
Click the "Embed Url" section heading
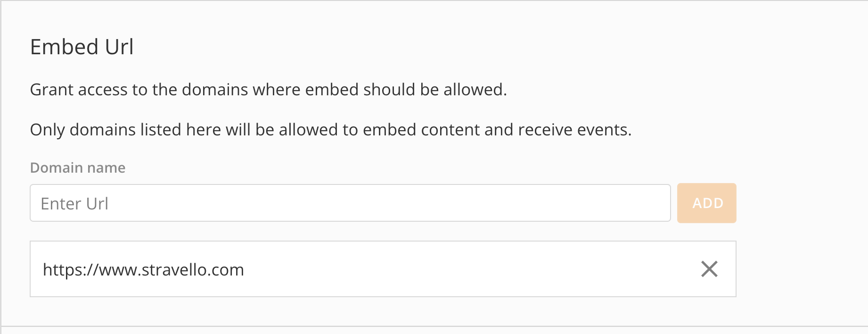click(82, 47)
